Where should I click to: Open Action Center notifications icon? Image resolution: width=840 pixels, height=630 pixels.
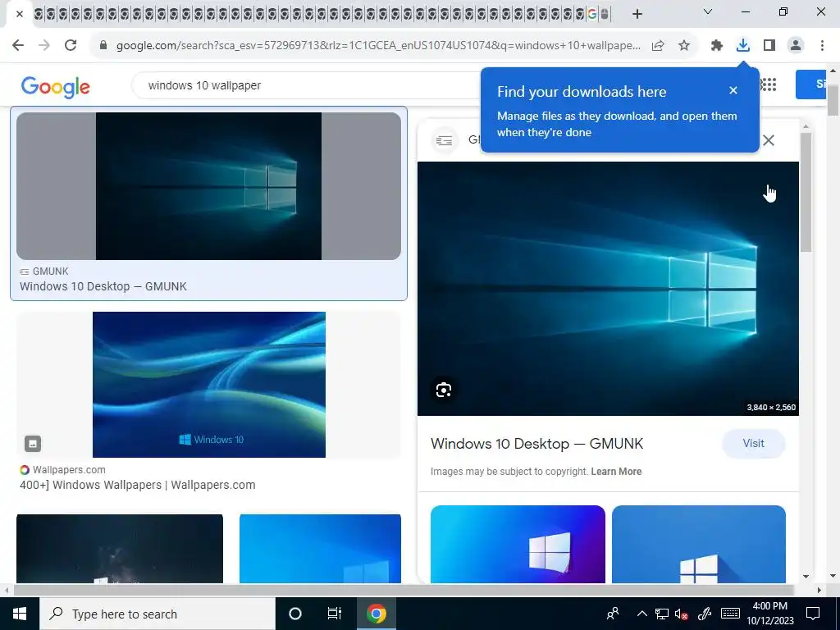point(813,614)
